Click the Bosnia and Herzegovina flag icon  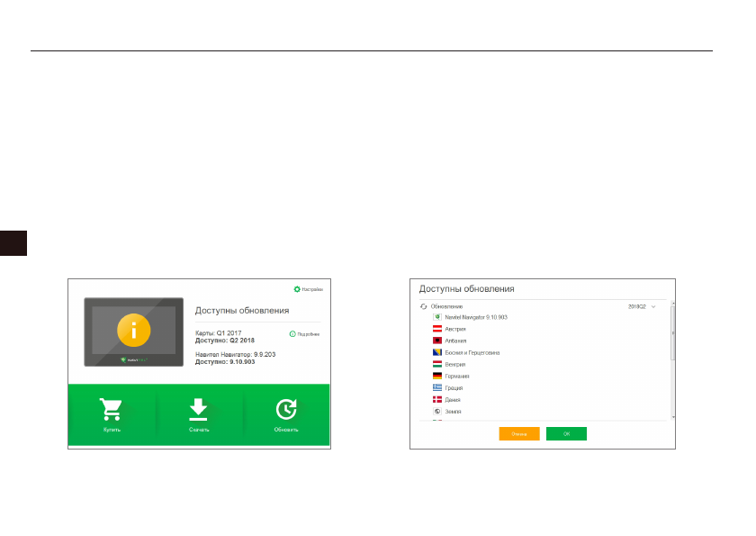click(x=436, y=352)
